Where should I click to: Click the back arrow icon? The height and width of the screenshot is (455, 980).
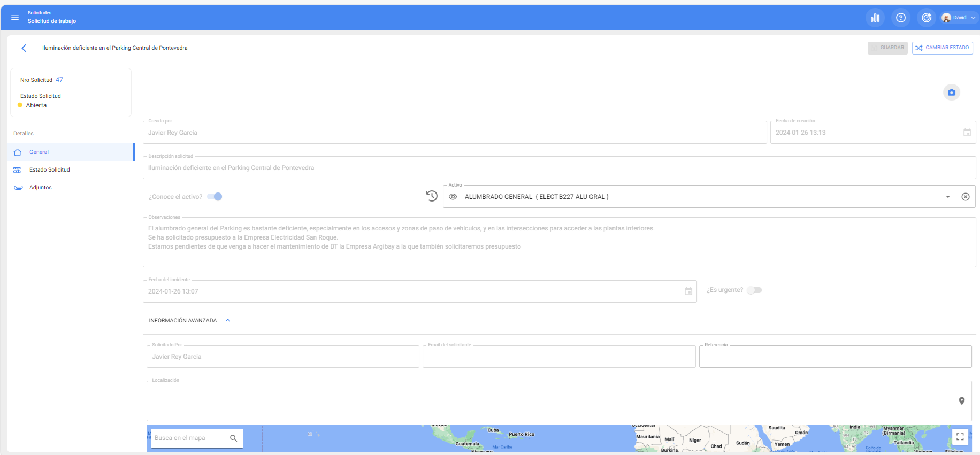(x=24, y=48)
